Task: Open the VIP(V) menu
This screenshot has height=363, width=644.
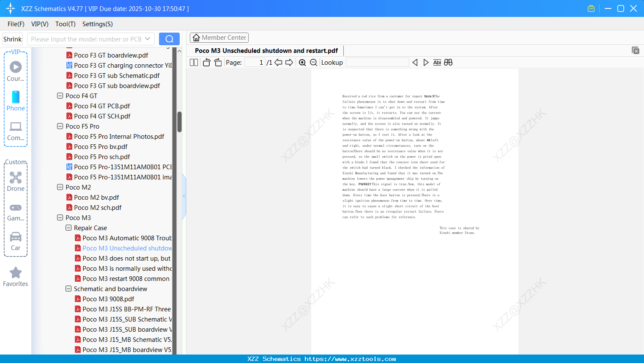Action: [40, 24]
